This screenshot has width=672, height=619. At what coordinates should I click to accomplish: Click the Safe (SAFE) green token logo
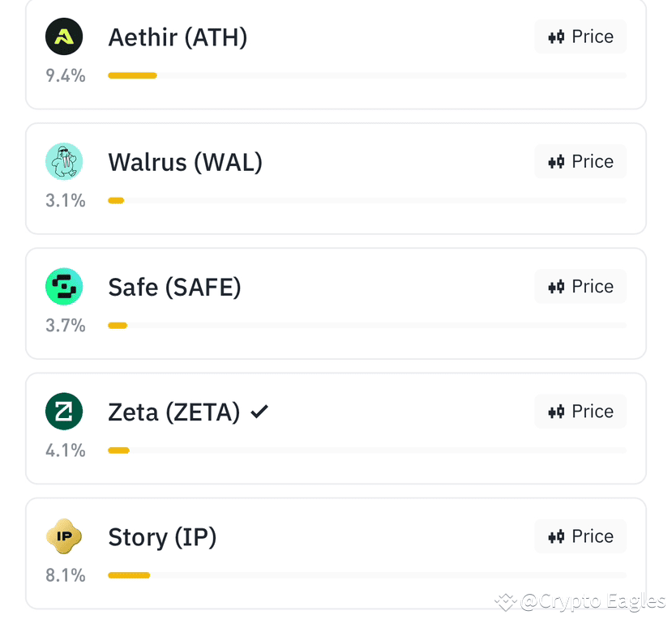pos(64,286)
